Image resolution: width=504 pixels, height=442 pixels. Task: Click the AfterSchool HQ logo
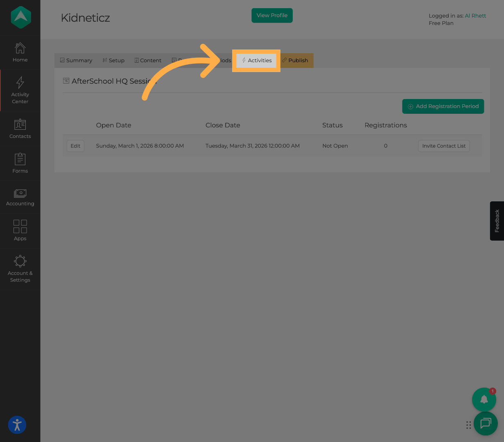[20, 17]
